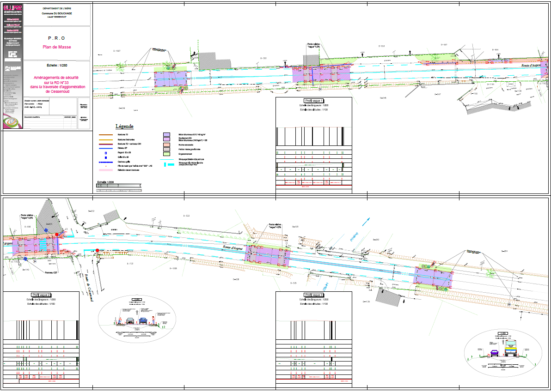551x392 pixels.
Task: Click the pink Plan de Masse title
Action: click(x=57, y=47)
